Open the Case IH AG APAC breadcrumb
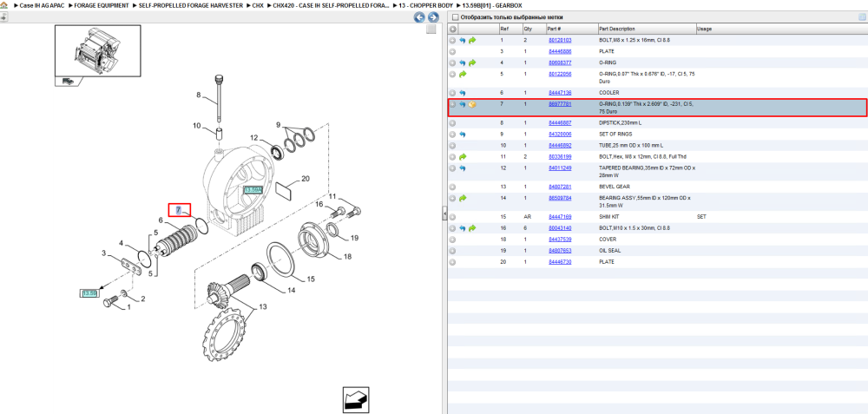This screenshot has width=868, height=414. tap(41, 5)
